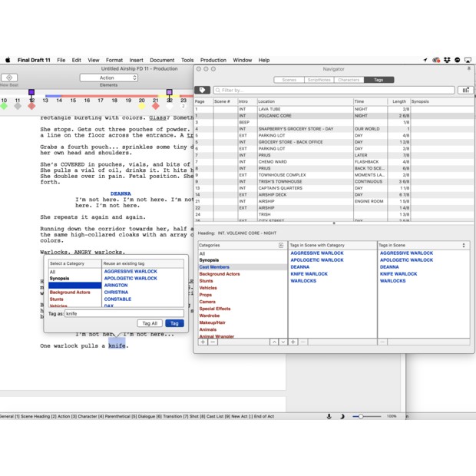The image size is (476, 476).
Task: Open the Navigator column options icon
Action: pos(466,90)
